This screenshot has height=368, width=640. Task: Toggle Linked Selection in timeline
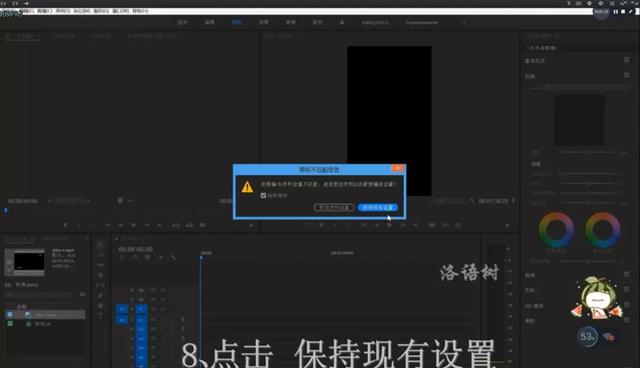tap(147, 257)
